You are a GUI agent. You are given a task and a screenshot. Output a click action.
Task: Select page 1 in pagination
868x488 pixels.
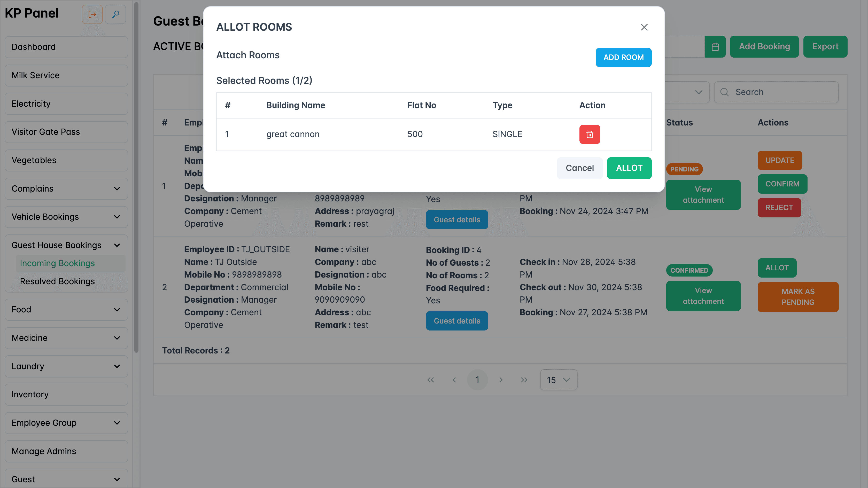tap(477, 380)
